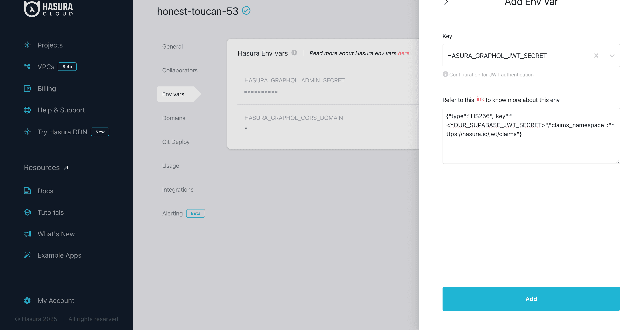Click inside the JWT secret JSON textarea
644x330 pixels.
tap(530, 136)
